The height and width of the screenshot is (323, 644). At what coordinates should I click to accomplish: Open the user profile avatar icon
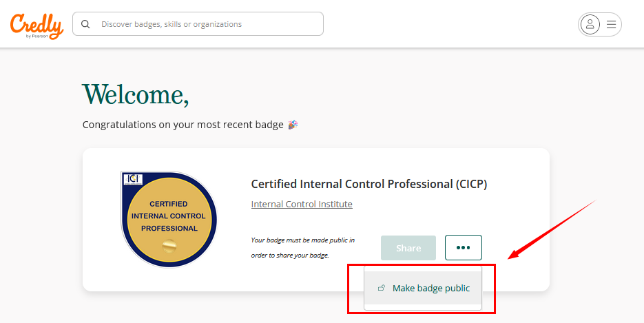(x=590, y=24)
